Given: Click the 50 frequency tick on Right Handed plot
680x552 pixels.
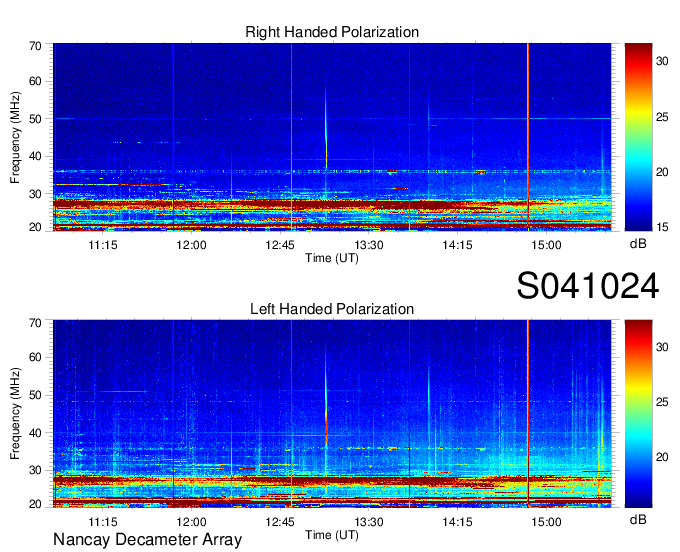Looking at the screenshot, I should point(35,119).
